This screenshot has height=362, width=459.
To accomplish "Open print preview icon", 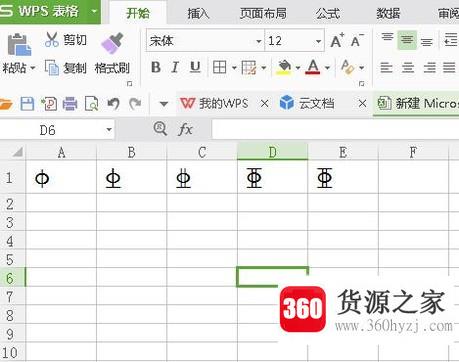I will tap(91, 104).
